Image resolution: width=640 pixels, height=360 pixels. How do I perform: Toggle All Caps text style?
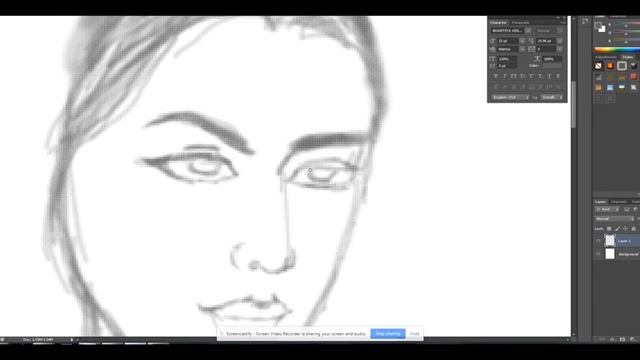point(513,76)
